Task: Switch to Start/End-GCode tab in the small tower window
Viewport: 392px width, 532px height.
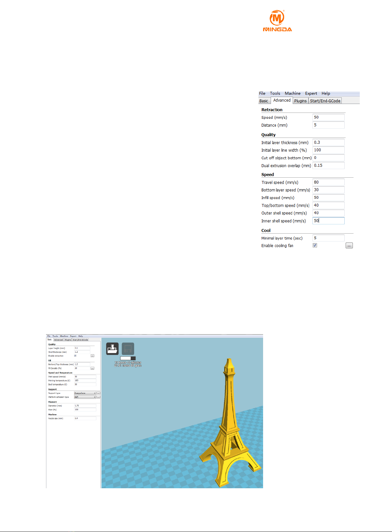Action: (81, 340)
